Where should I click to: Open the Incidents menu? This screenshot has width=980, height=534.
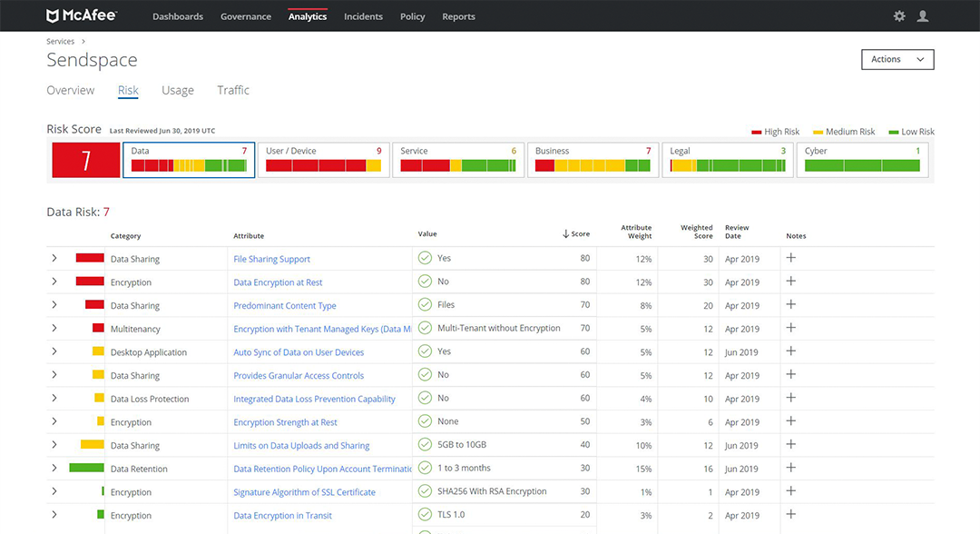tap(363, 16)
